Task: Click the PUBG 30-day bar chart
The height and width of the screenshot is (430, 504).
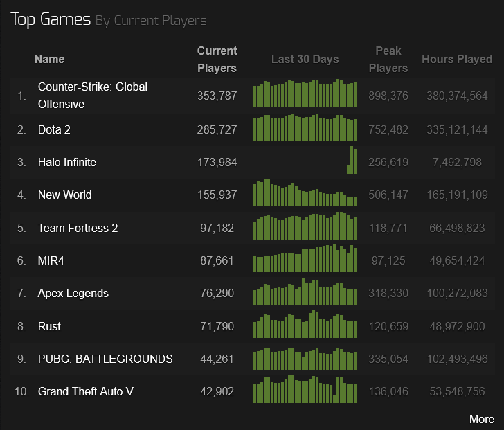Action: pos(305,359)
